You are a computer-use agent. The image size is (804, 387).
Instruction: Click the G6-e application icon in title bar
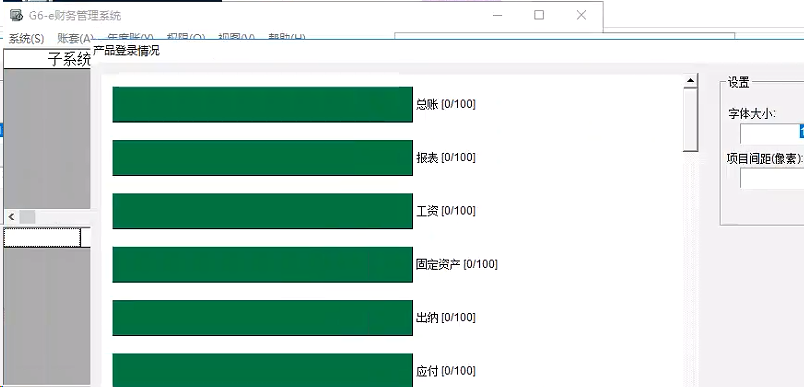(16, 15)
